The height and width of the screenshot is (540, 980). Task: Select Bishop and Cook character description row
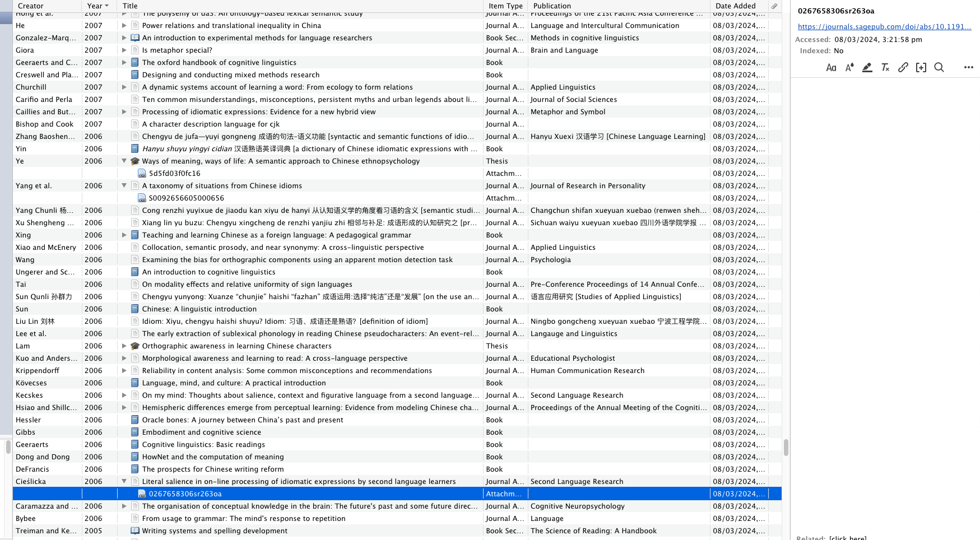coord(397,124)
